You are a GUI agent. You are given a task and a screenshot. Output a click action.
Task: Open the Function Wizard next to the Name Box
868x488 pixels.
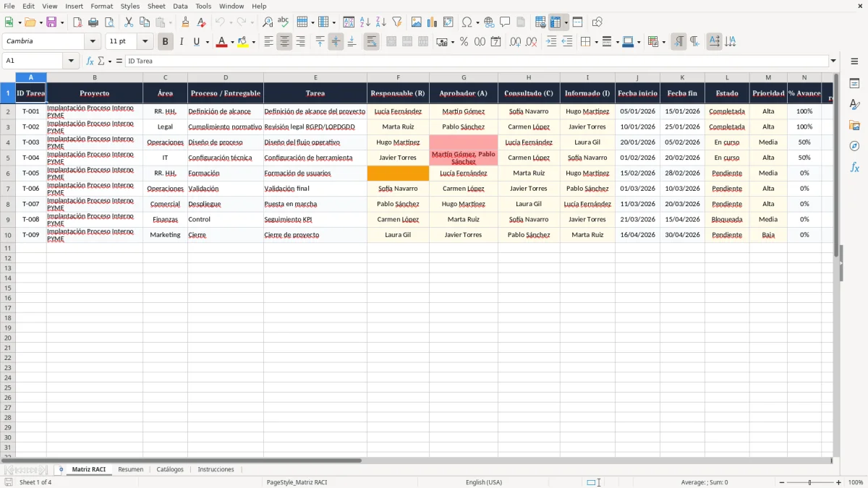click(90, 61)
